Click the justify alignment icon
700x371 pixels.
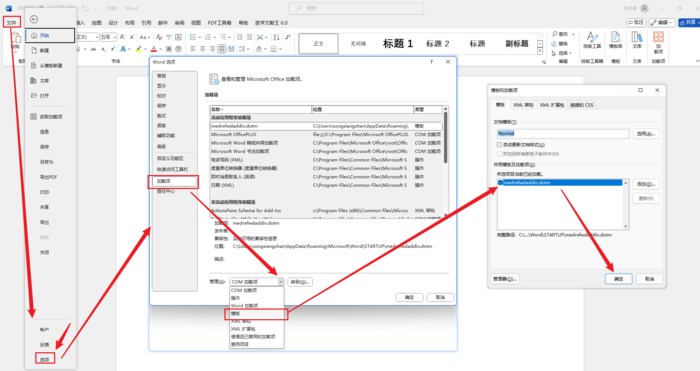222,49
